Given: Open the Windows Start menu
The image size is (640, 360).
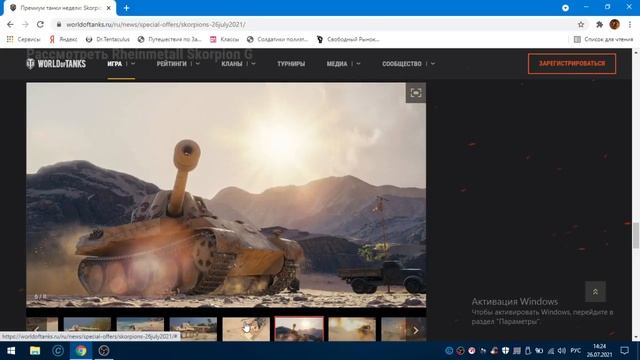Looking at the screenshot, I should point(11,351).
